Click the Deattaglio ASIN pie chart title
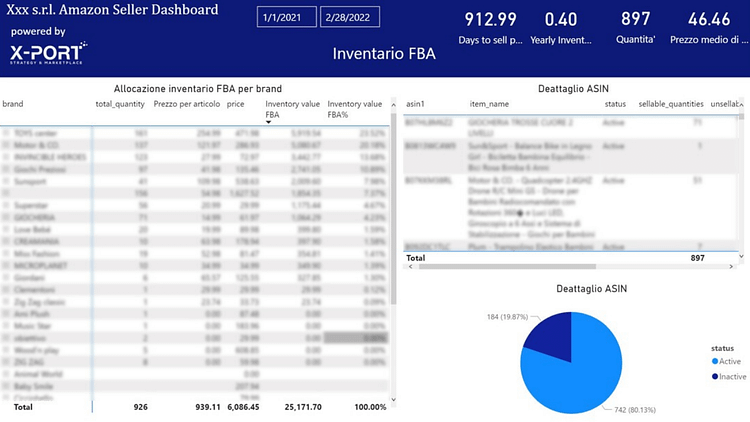Image resolution: width=750 pixels, height=422 pixels. 591,289
